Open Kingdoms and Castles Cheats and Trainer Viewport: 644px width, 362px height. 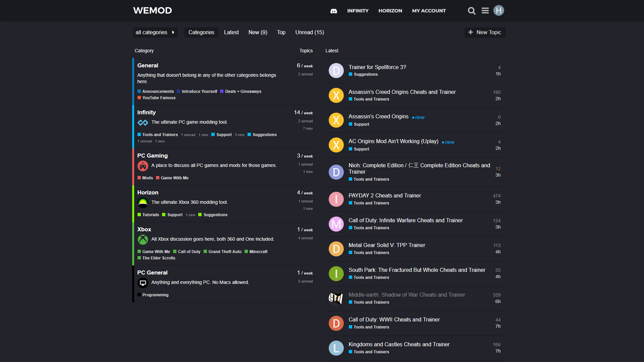(x=399, y=345)
